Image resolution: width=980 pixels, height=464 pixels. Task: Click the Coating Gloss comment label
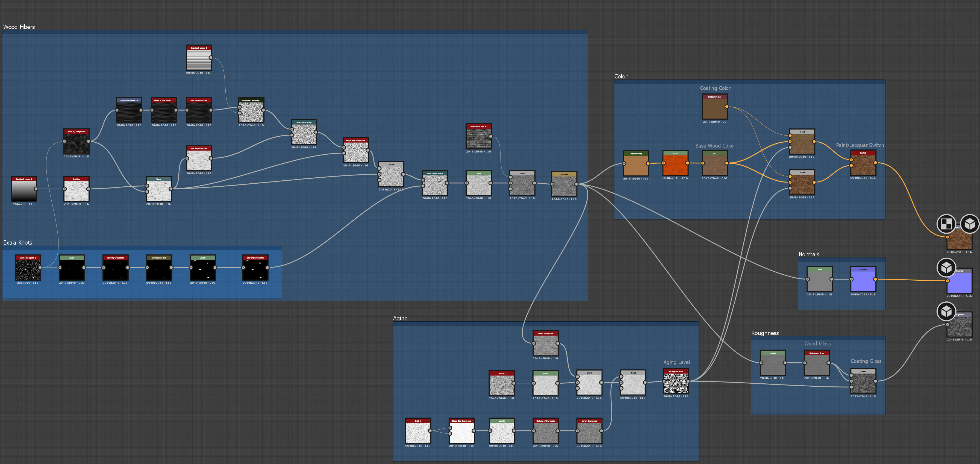[x=866, y=361]
